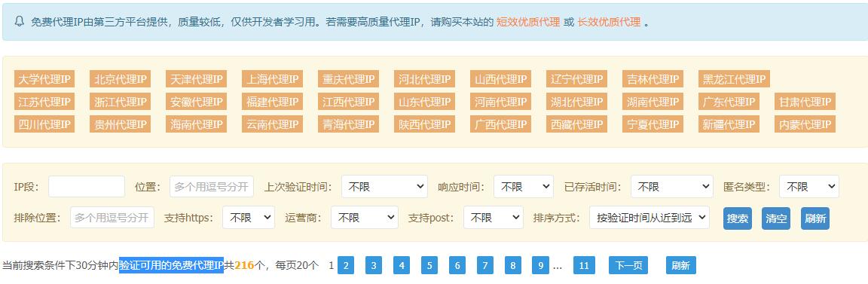Open the 排序方式 dropdown
The width and height of the screenshot is (868, 284).
click(x=649, y=218)
